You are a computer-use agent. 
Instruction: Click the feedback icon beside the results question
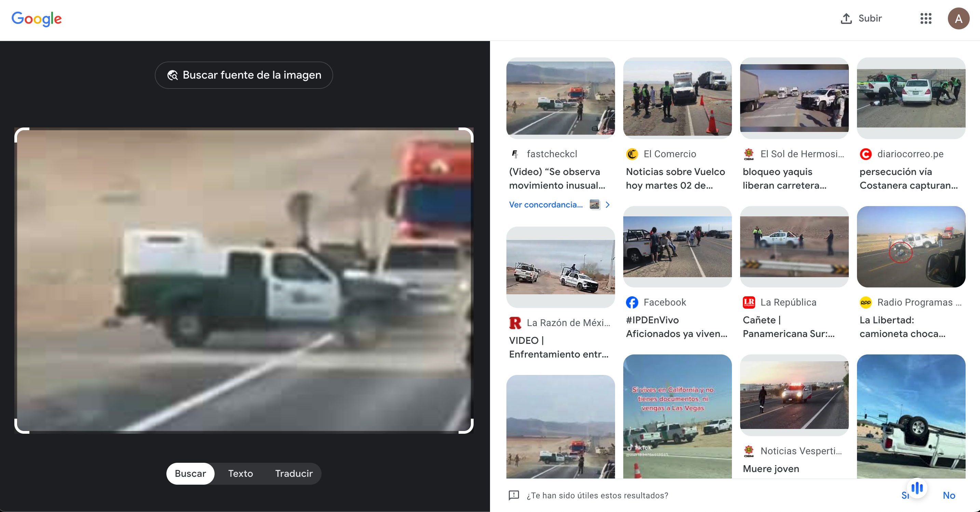coord(514,495)
